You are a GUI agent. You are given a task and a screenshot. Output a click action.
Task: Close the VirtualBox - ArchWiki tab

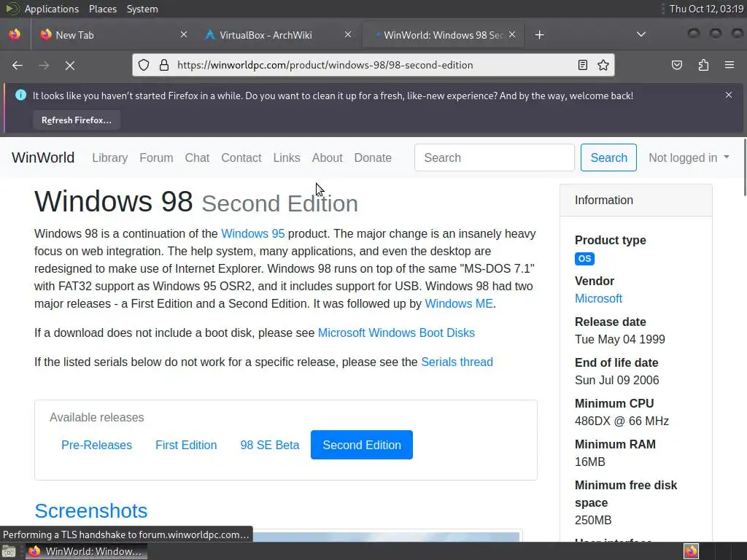pyautogui.click(x=348, y=35)
